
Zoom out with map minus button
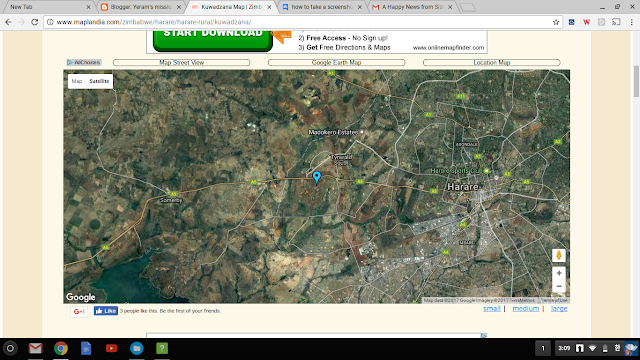559,286
